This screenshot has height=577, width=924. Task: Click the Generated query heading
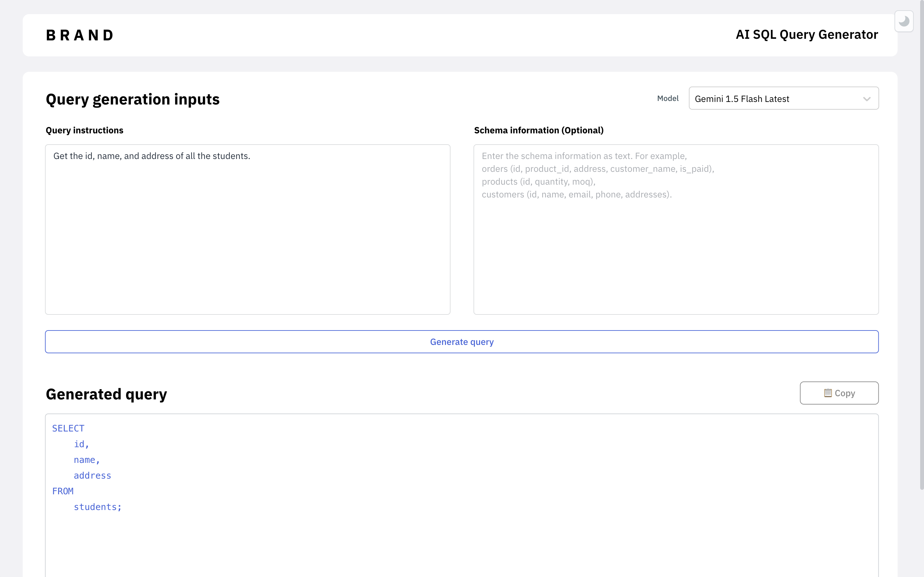click(x=106, y=394)
